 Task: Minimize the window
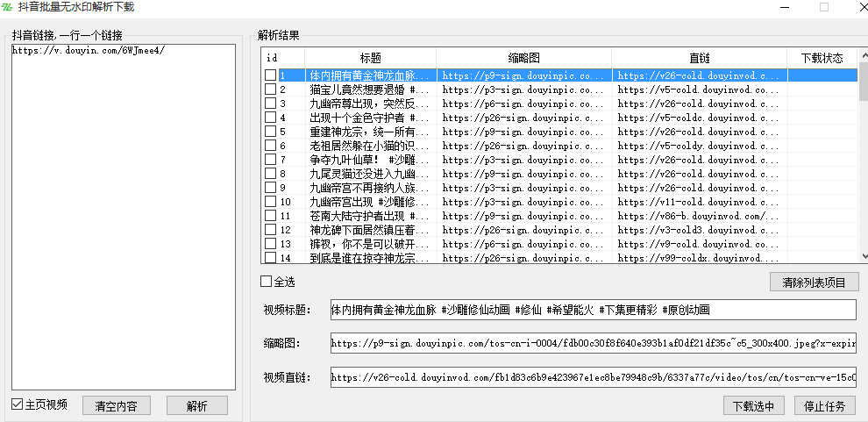pos(786,7)
